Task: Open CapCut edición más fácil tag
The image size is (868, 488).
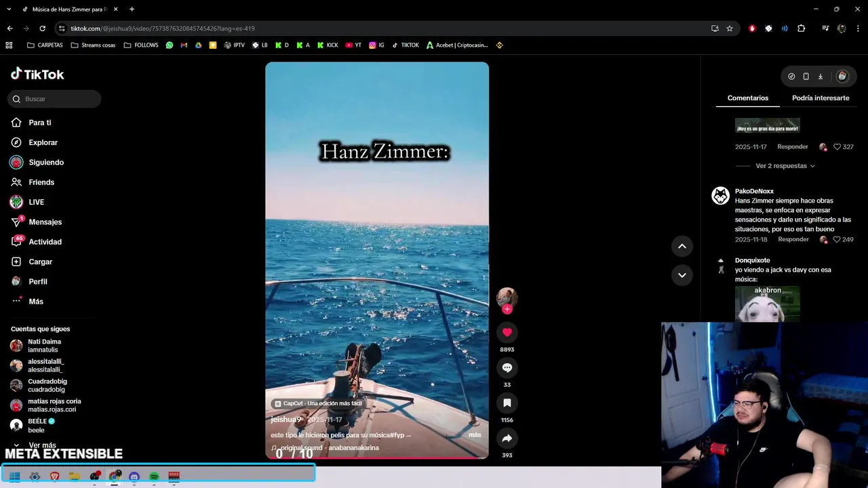Action: [x=318, y=403]
